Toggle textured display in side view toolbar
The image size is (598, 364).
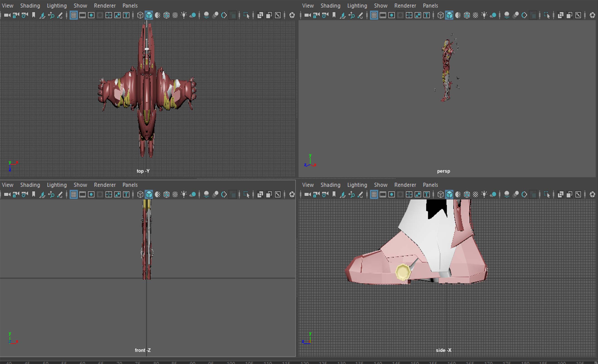(475, 194)
